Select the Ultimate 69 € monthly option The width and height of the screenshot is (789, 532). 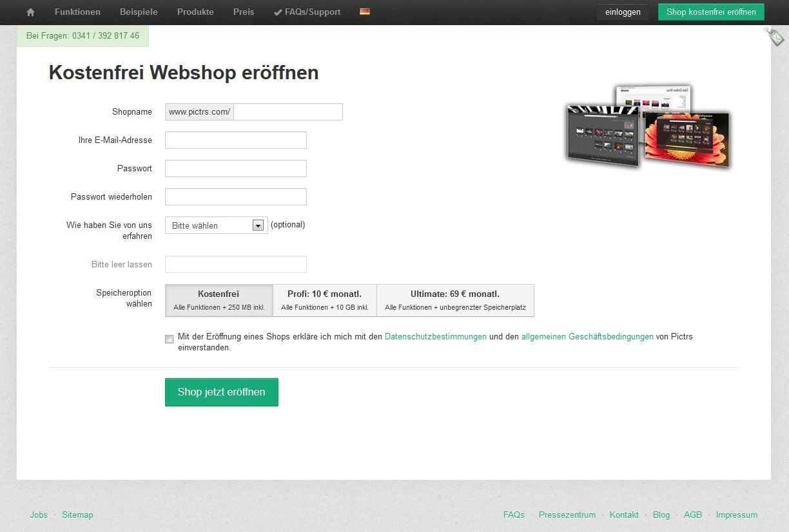tap(455, 300)
